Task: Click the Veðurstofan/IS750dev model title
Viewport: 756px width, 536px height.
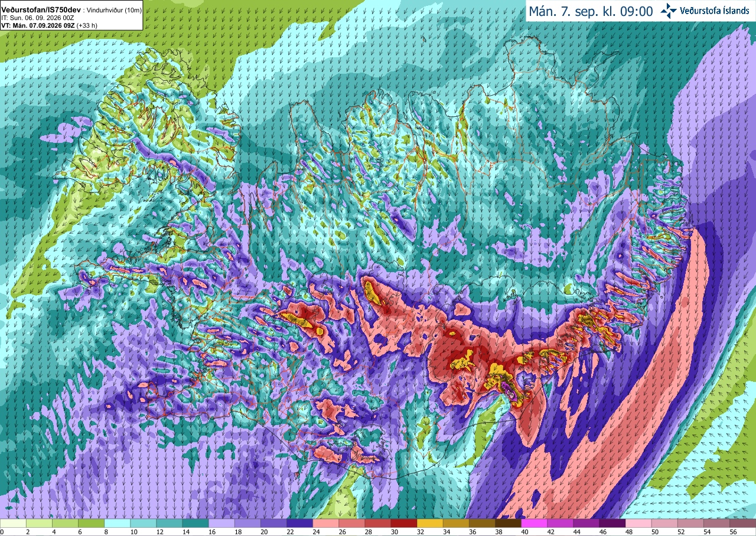Action: pyautogui.click(x=41, y=10)
